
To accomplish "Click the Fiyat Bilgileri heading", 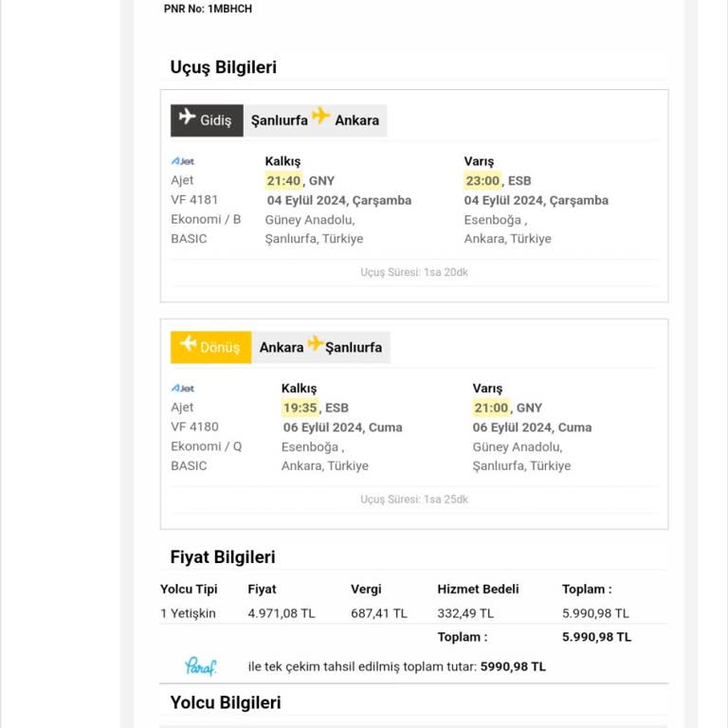I will point(223,557).
